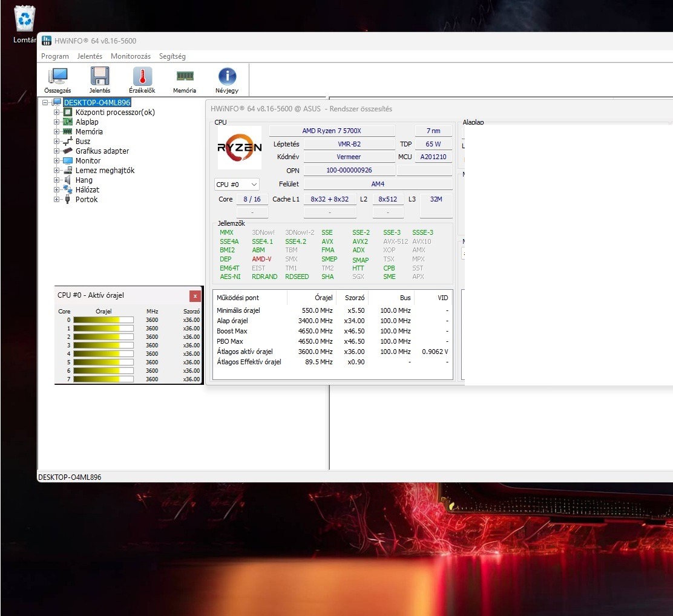Click the PBO Max row

click(x=333, y=341)
